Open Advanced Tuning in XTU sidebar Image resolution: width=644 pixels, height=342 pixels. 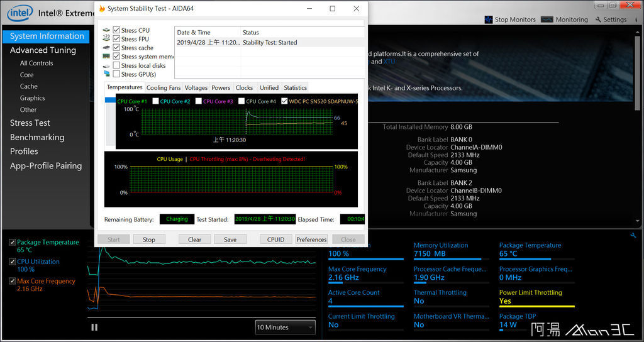(x=43, y=50)
